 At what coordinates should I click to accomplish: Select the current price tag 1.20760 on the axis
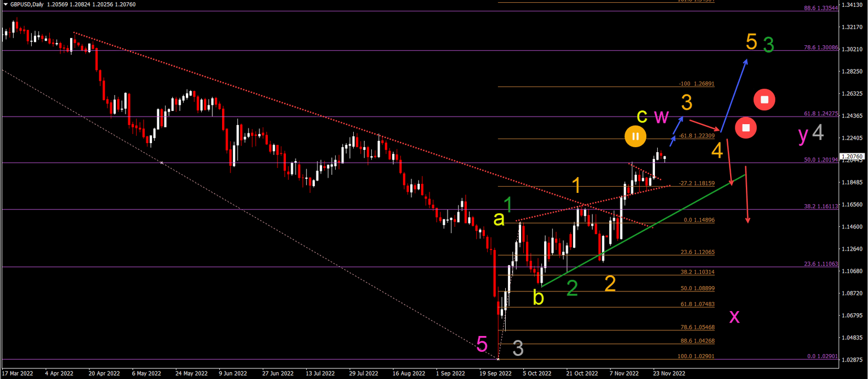852,155
